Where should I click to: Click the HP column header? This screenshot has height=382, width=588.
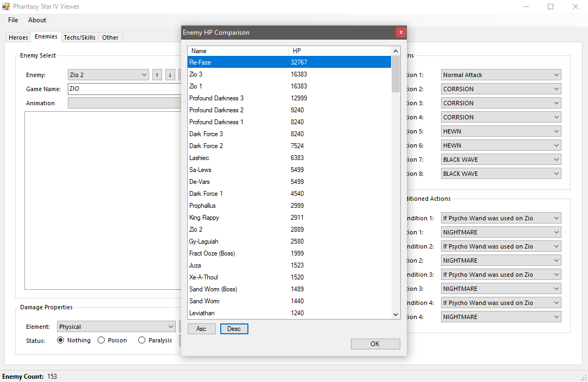340,50
